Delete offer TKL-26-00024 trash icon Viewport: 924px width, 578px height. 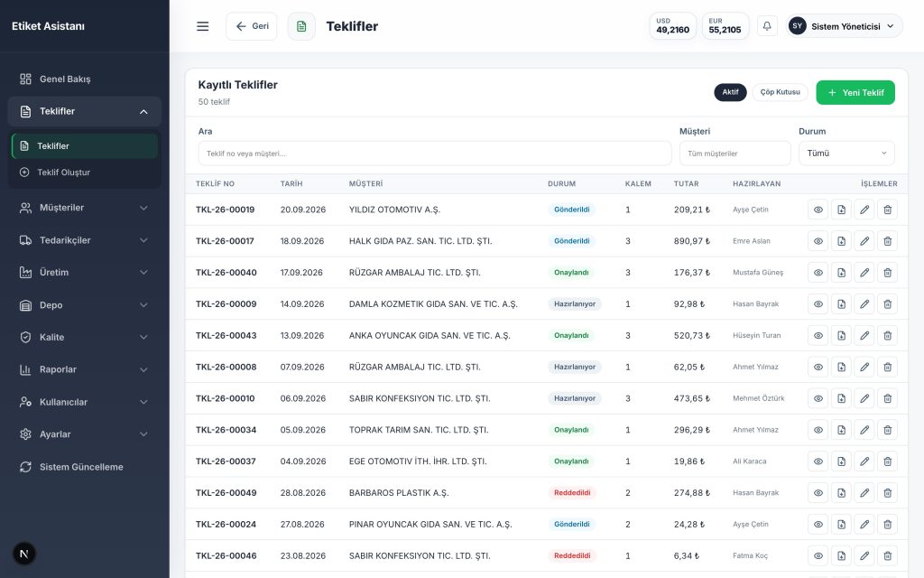point(888,525)
